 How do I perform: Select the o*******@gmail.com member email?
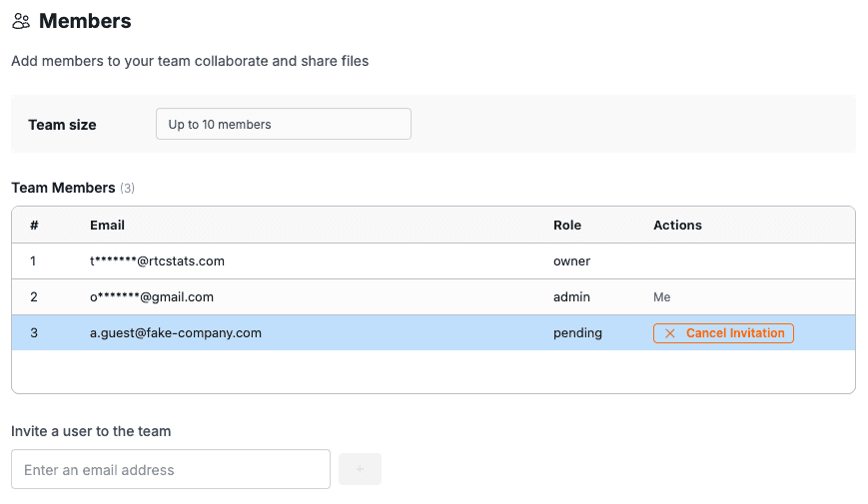[152, 297]
